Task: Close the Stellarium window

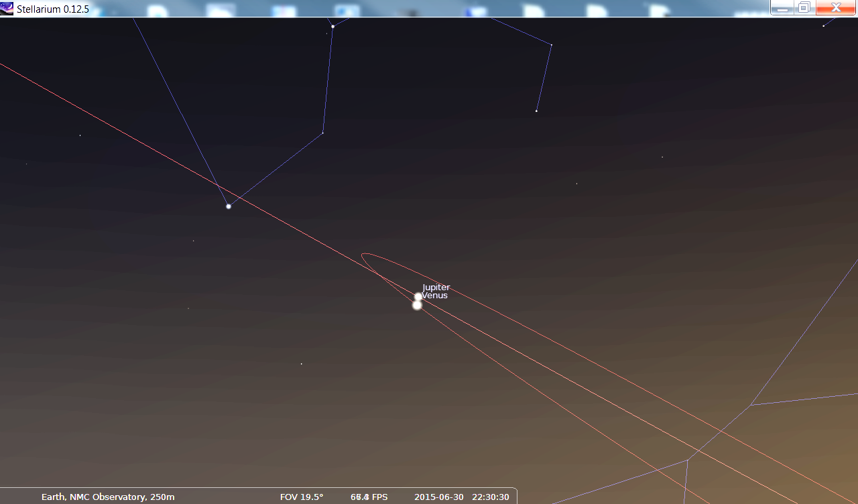Action: pyautogui.click(x=836, y=8)
